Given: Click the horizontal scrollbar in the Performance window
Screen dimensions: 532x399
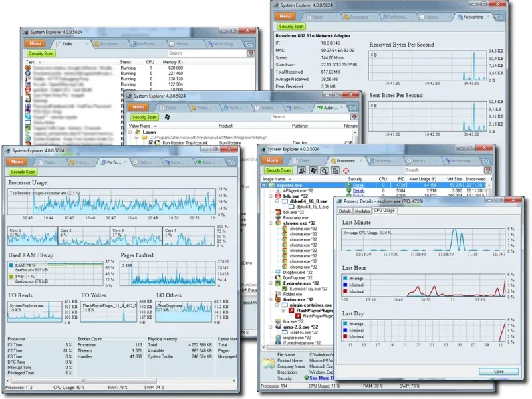Looking at the screenshot, I should pyautogui.click(x=83, y=380).
